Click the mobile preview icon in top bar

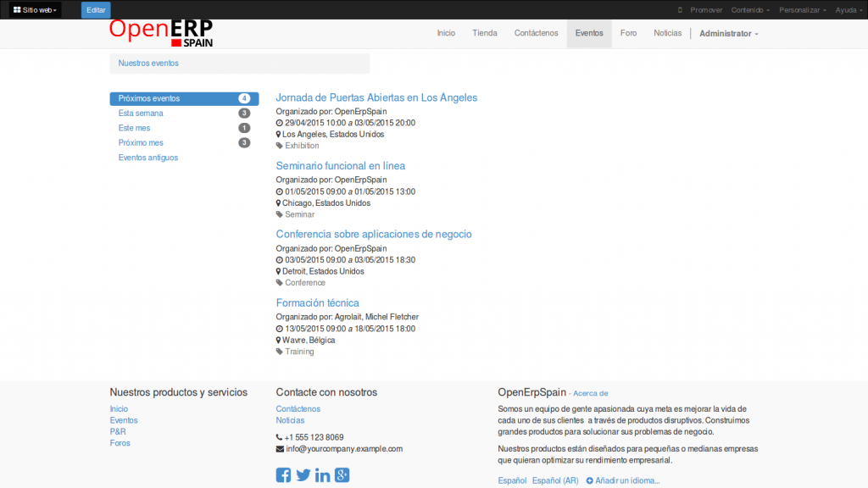[680, 10]
